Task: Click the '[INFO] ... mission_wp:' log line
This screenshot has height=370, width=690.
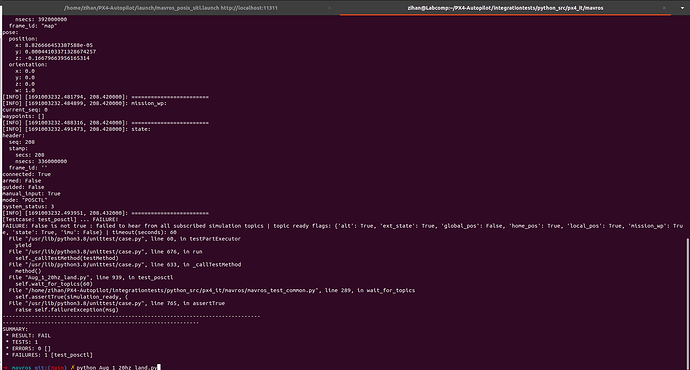Action: pos(84,104)
